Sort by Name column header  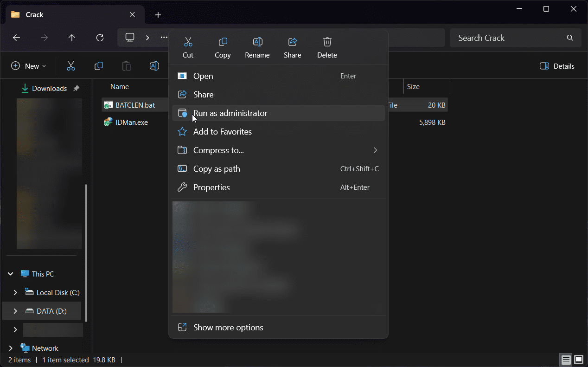[120, 87]
